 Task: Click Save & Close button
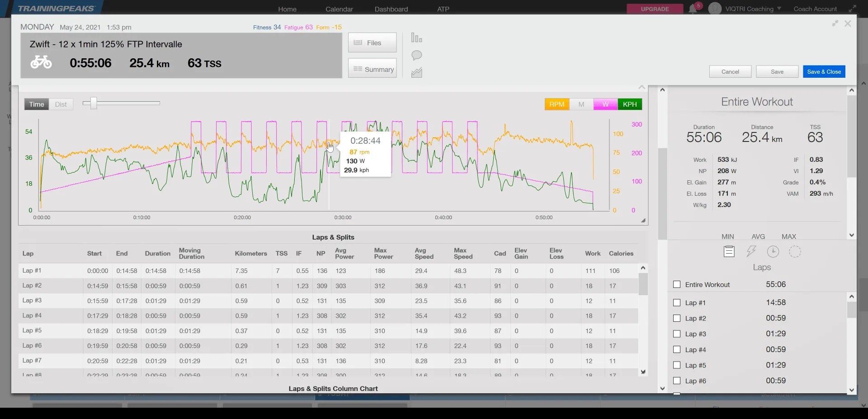coord(824,71)
